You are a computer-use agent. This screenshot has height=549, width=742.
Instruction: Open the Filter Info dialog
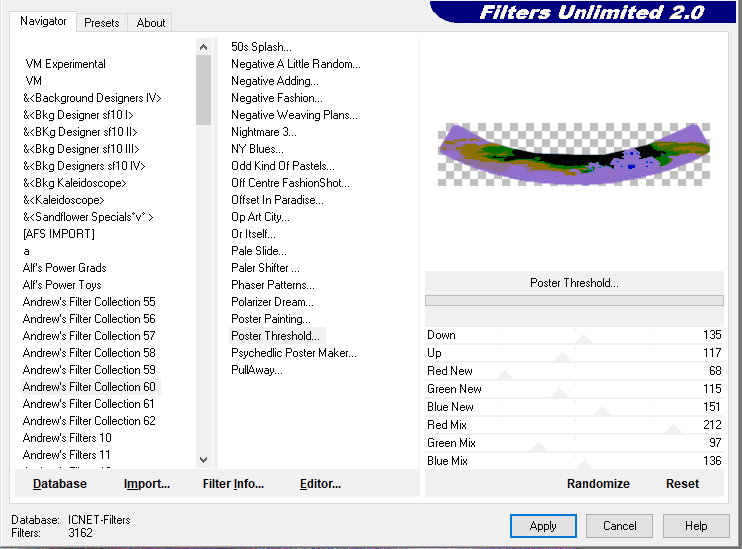coord(233,484)
